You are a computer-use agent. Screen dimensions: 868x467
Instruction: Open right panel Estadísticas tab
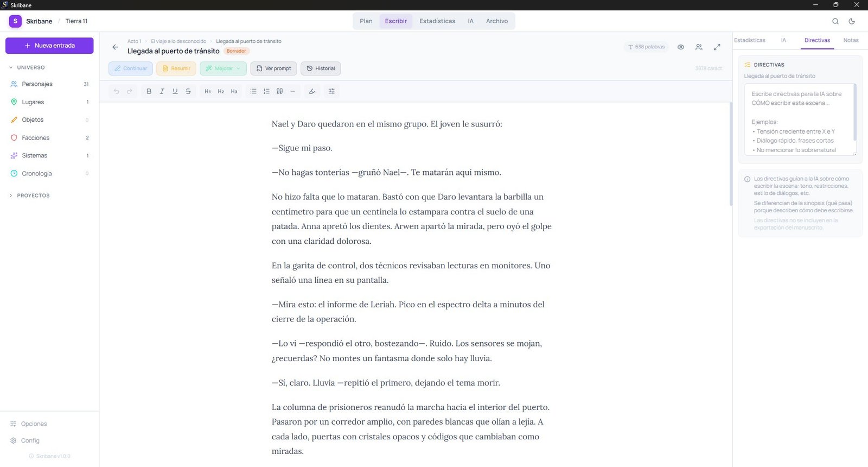point(750,41)
